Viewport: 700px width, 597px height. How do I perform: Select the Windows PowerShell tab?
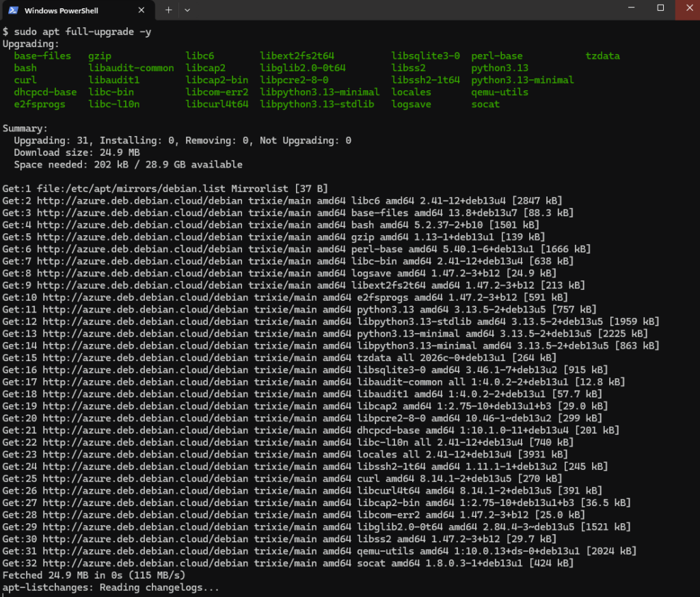tap(79, 10)
